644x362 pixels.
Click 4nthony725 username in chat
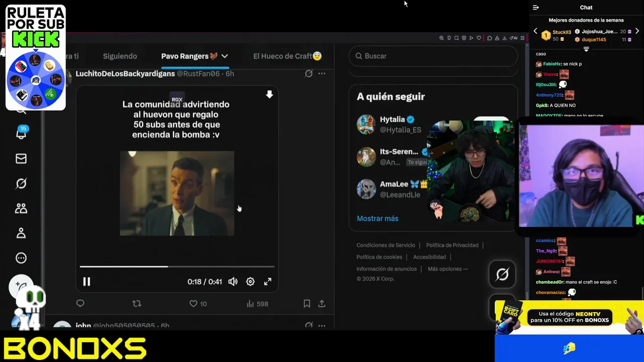(x=549, y=95)
